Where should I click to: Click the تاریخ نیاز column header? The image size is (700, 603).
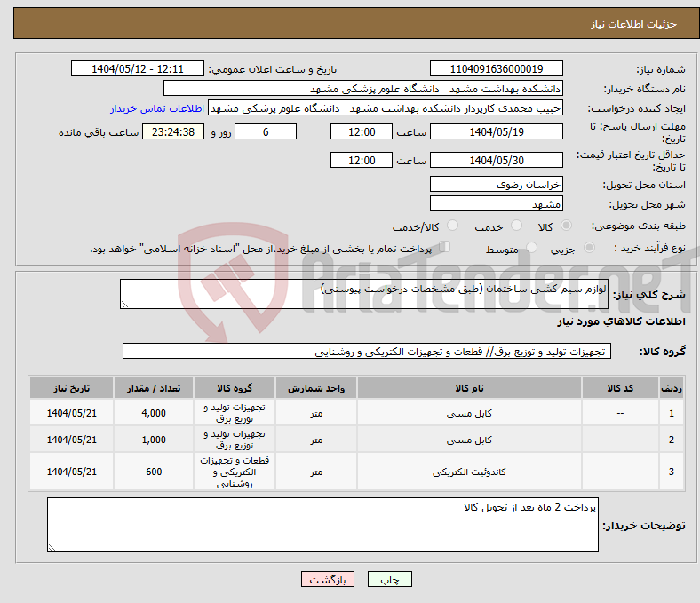(x=71, y=388)
